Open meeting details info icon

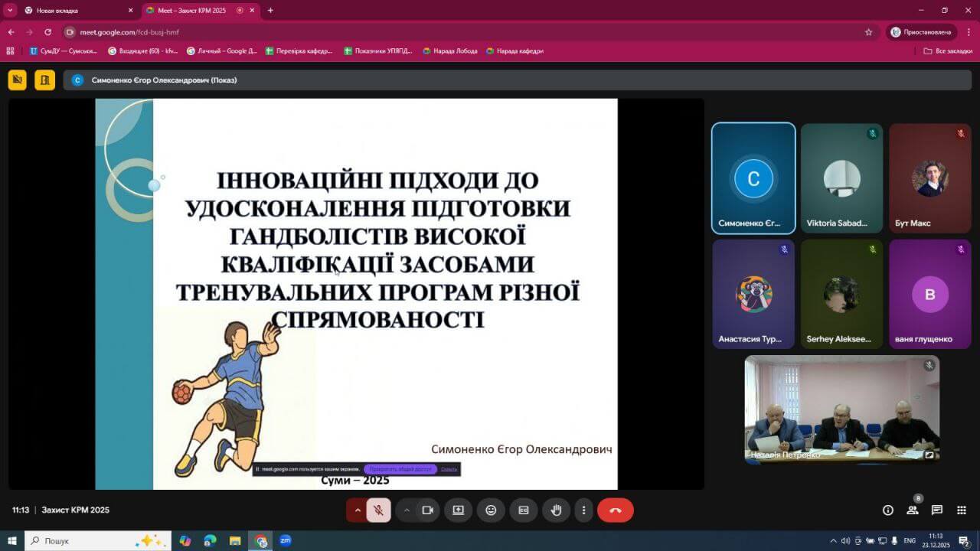click(888, 510)
